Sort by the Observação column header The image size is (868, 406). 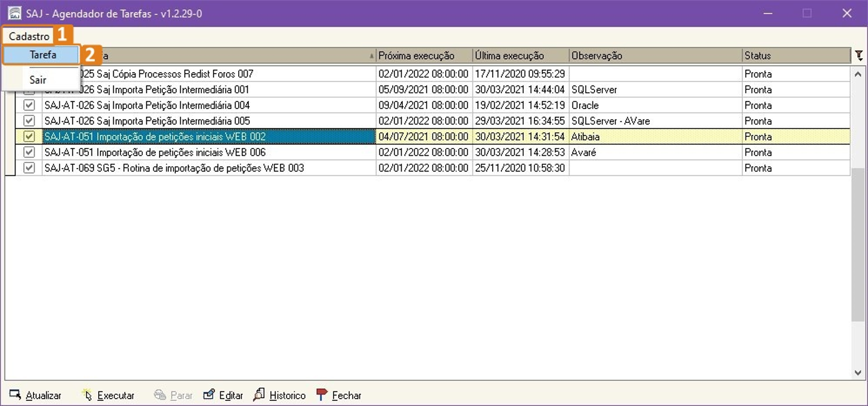click(656, 55)
